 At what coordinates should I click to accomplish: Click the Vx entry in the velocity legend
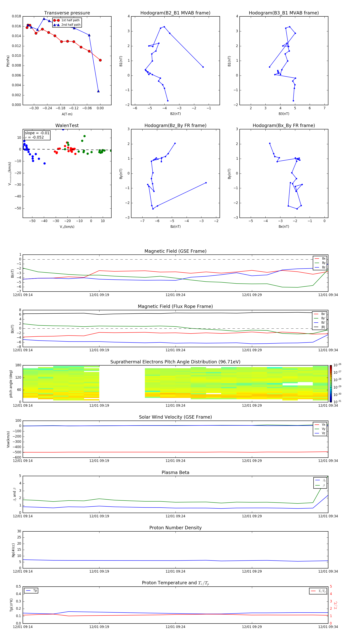click(x=320, y=424)
